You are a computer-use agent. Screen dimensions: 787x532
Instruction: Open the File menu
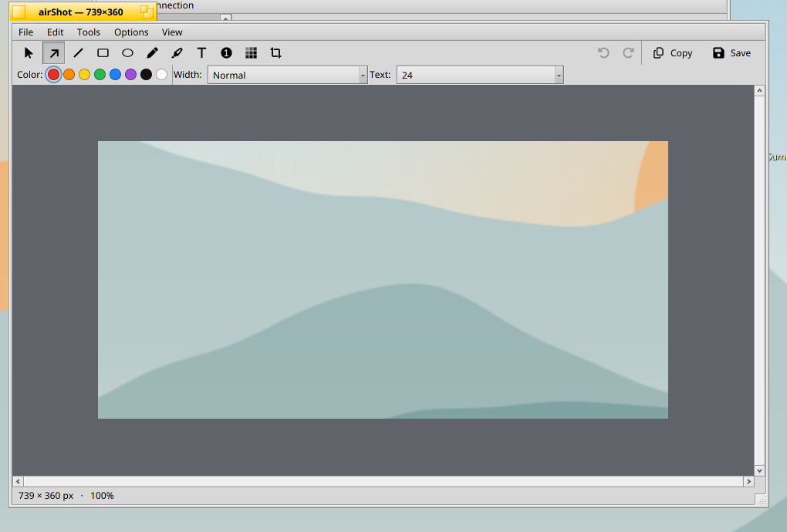coord(25,32)
